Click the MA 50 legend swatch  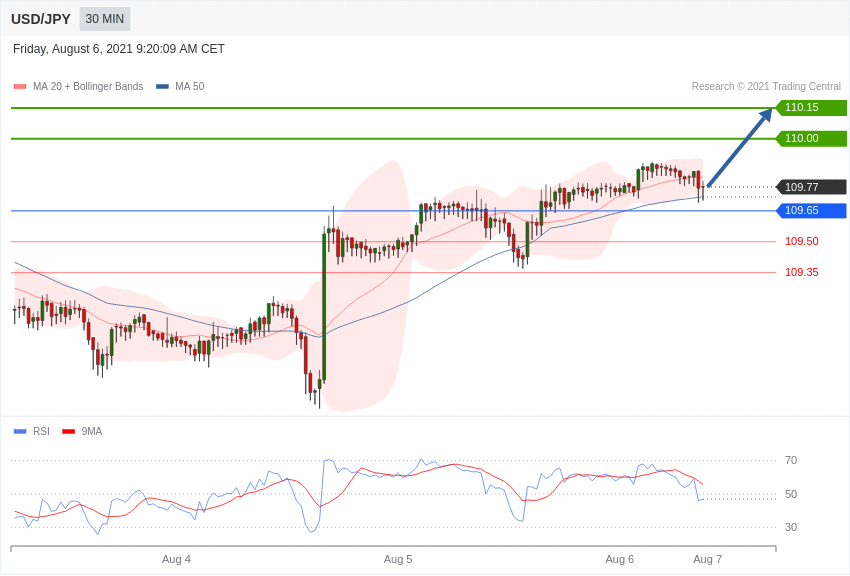click(x=162, y=86)
